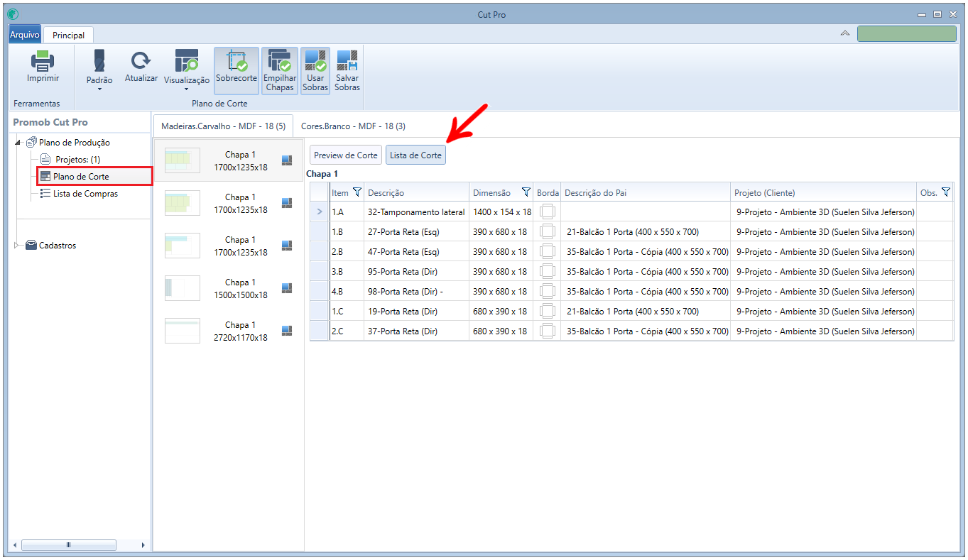Open the Obs. column filter
This screenshot has height=560, width=968.
tap(946, 192)
